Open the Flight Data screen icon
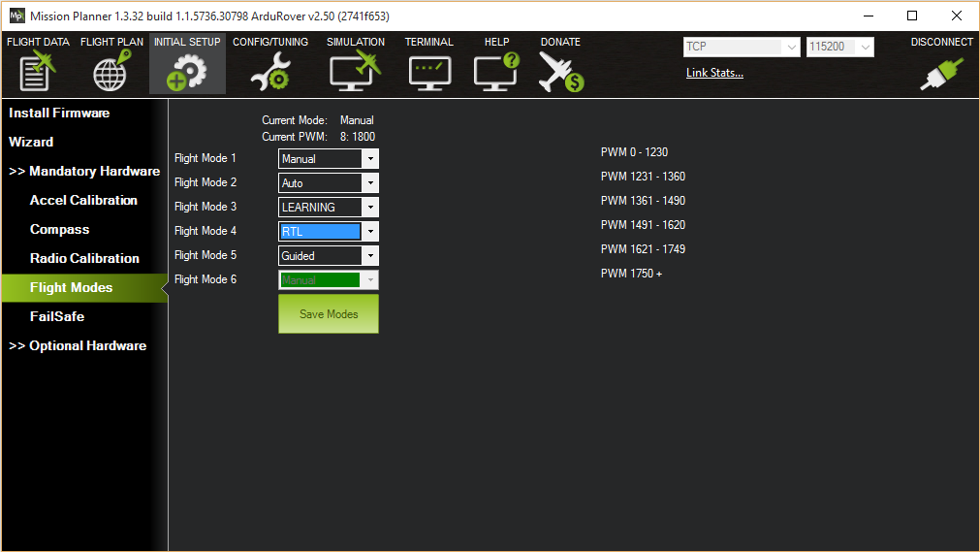Image resolution: width=980 pixels, height=552 pixels. (x=38, y=72)
